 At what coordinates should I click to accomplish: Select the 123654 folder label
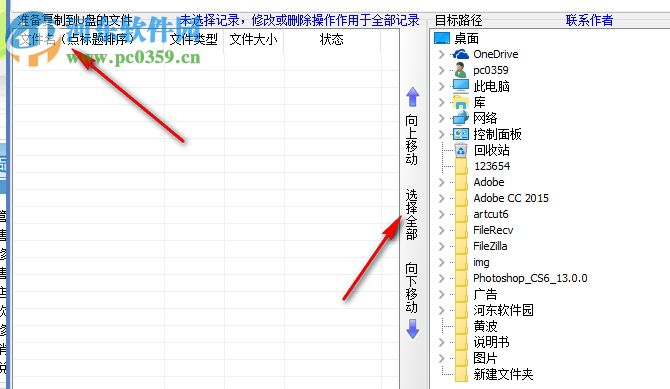(492, 166)
